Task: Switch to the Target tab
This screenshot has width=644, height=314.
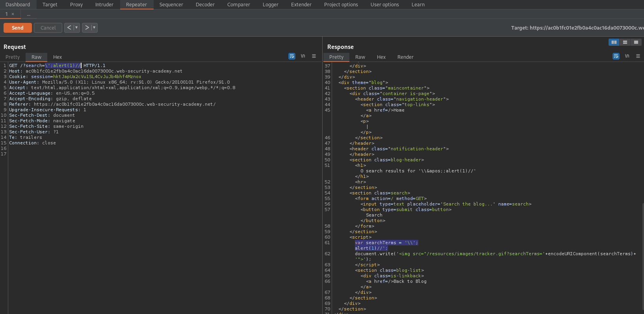Action: pyautogui.click(x=50, y=5)
